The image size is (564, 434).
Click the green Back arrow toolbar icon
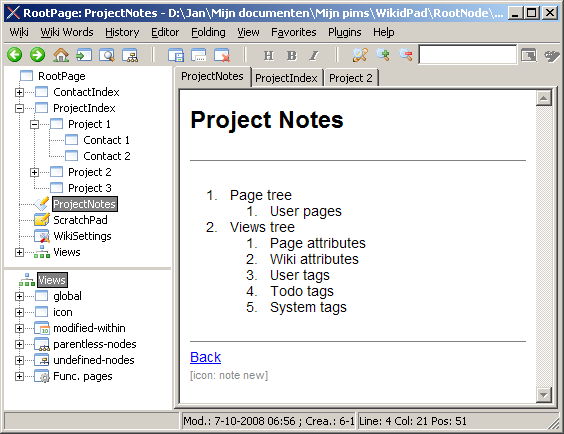tap(14, 55)
